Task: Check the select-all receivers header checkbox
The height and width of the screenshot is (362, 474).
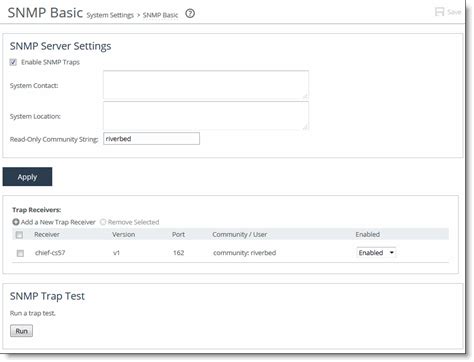Action: pos(19,235)
